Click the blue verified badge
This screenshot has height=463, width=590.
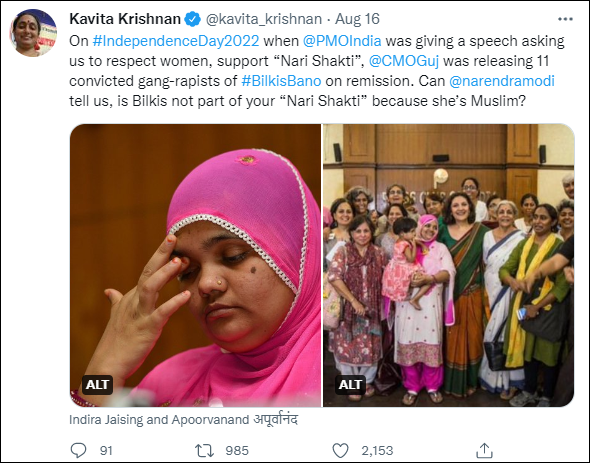click(x=193, y=19)
